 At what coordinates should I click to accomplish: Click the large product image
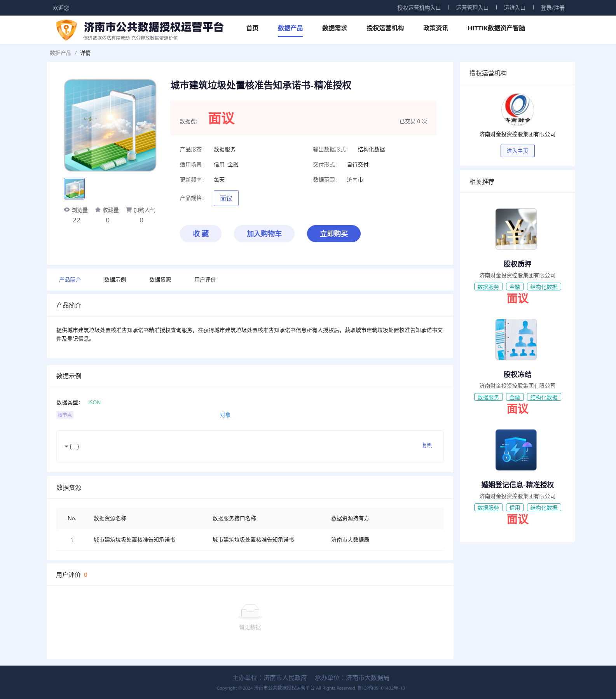pos(110,125)
